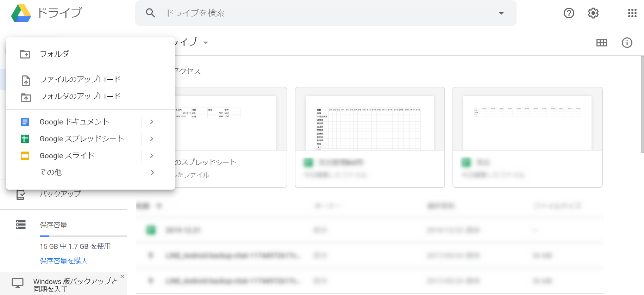Click the file upload icon
644x295 pixels.
(26, 80)
